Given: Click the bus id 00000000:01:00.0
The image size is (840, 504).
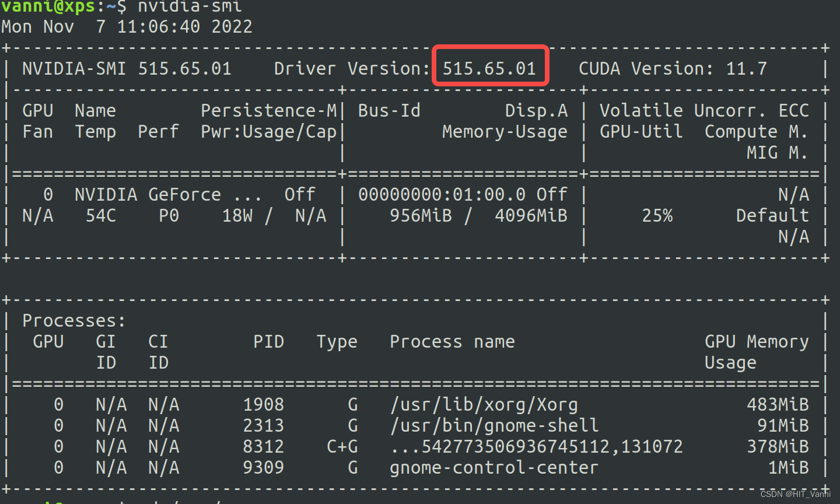Looking at the screenshot, I should tap(442, 195).
